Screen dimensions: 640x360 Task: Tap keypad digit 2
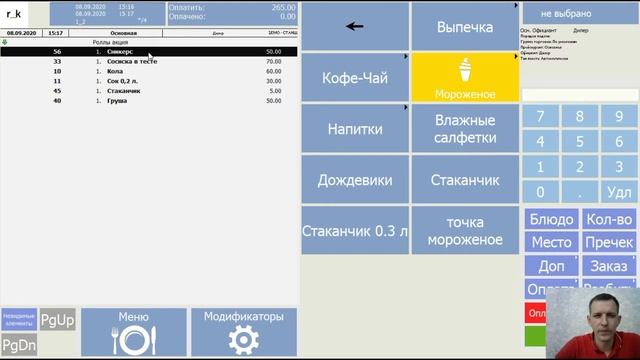[x=580, y=167]
